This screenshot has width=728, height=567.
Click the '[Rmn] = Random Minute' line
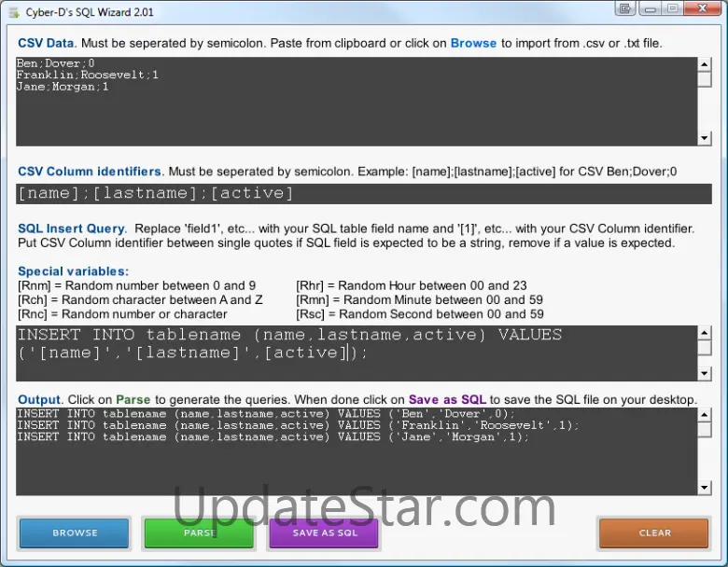[x=419, y=300]
